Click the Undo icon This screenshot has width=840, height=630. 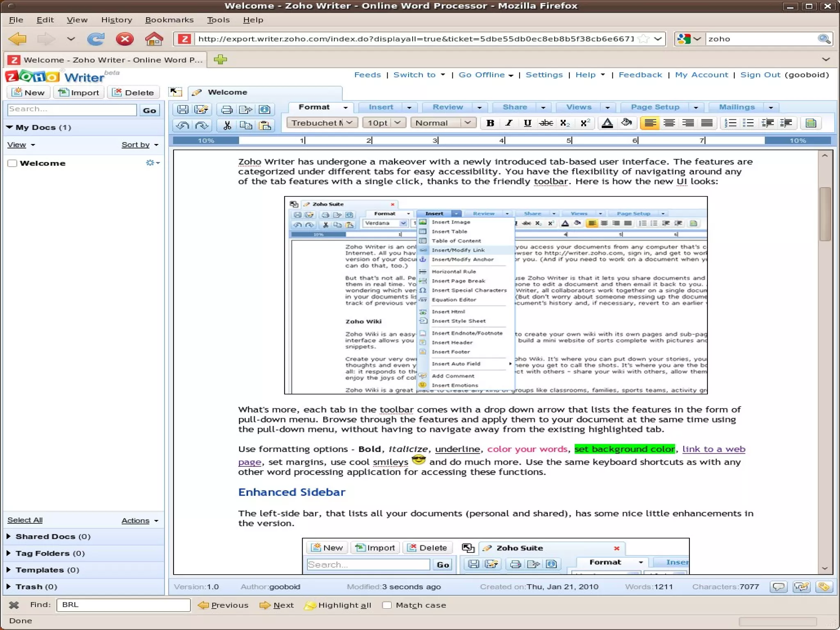pyautogui.click(x=183, y=126)
